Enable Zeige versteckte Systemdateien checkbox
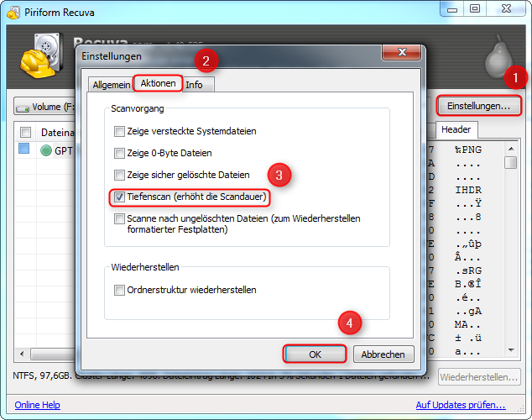 coord(119,131)
